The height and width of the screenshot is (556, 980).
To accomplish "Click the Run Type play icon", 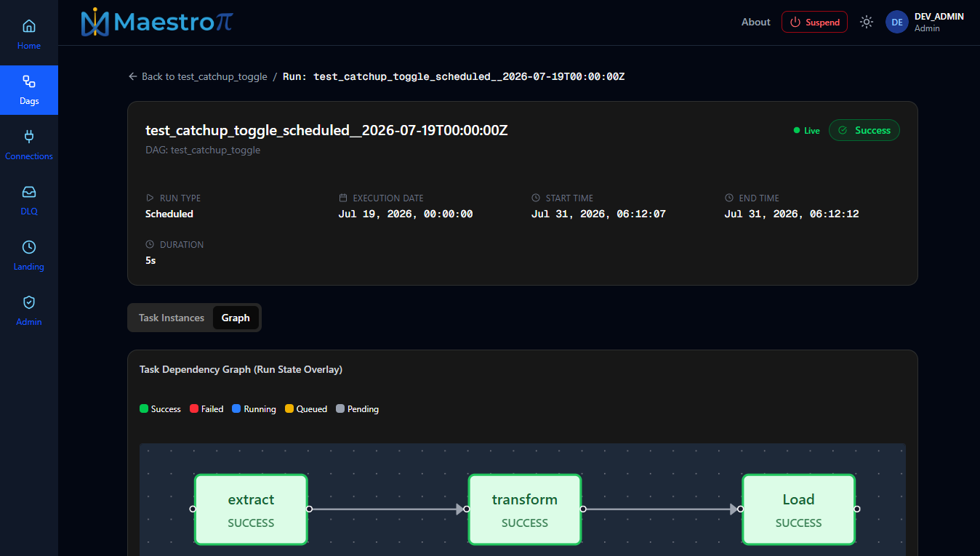I will point(150,198).
